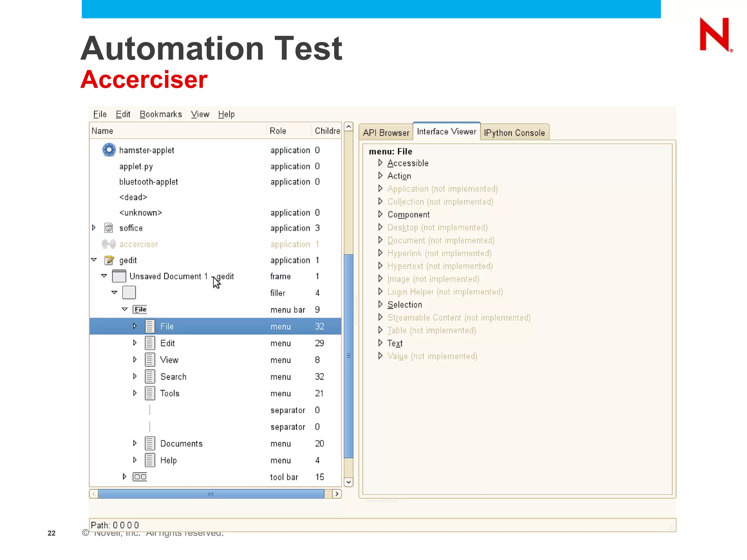The height and width of the screenshot is (560, 747).
Task: Open the Bookmarks menu
Action: tap(160, 114)
